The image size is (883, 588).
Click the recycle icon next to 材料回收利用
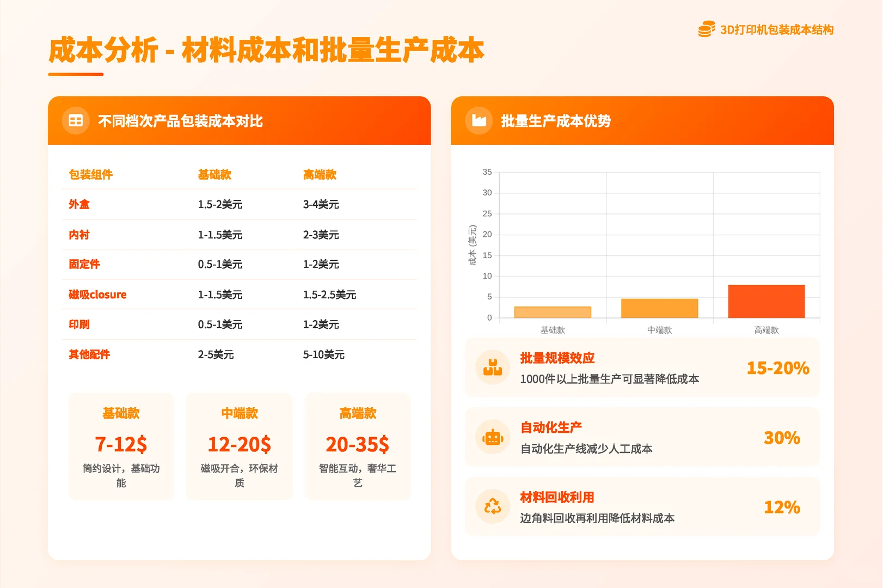(493, 507)
